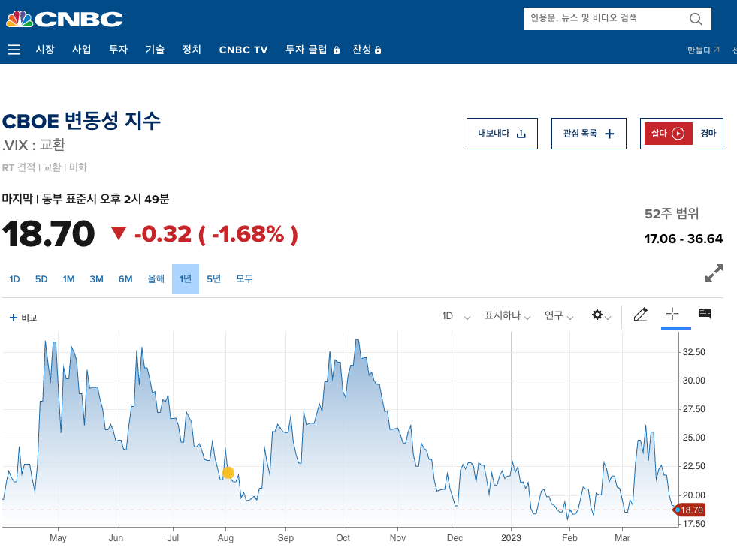Click the red 살다 play button
The width and height of the screenshot is (737, 560).
pyautogui.click(x=668, y=134)
